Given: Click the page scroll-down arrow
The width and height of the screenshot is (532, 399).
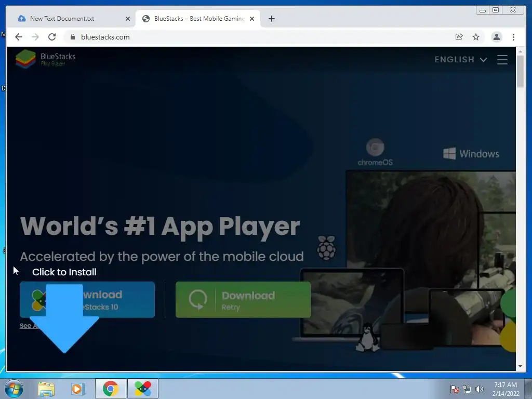Looking at the screenshot, I should point(520,366).
